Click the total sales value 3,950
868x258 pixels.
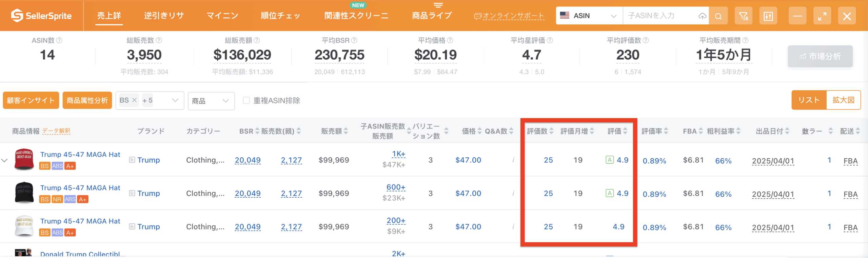[x=144, y=55]
